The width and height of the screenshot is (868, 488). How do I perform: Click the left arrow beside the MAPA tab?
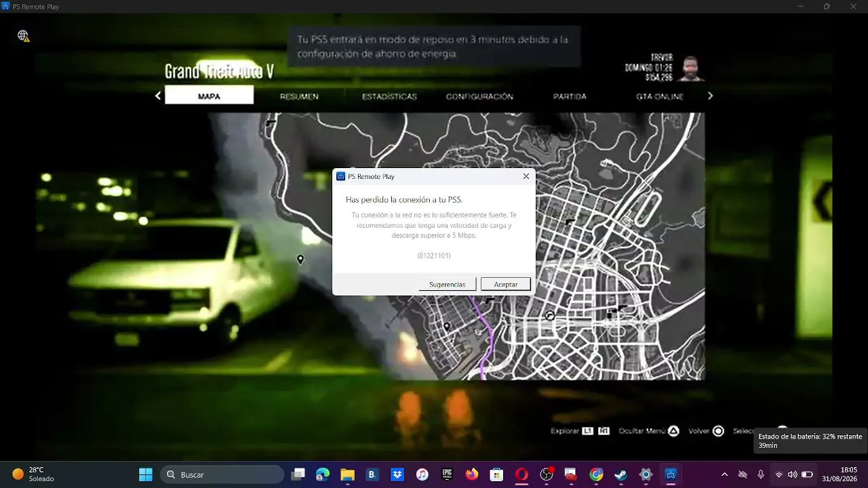(158, 96)
